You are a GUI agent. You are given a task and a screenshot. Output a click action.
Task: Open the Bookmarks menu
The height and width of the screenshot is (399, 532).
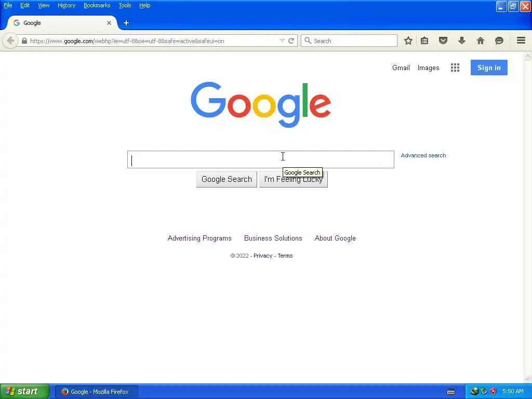point(97,5)
